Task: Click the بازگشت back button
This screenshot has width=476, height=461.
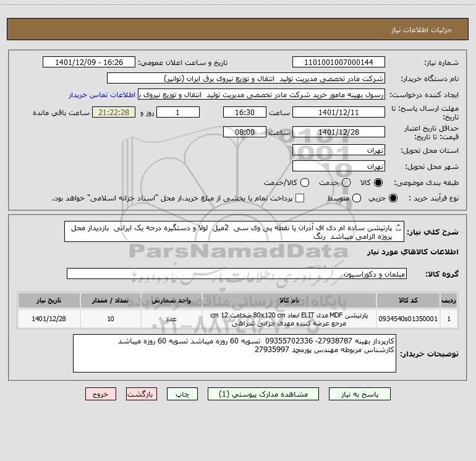Action: 142,394
